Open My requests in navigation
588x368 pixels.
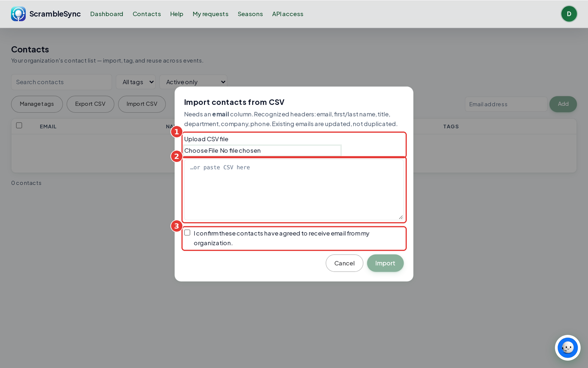pos(211,14)
